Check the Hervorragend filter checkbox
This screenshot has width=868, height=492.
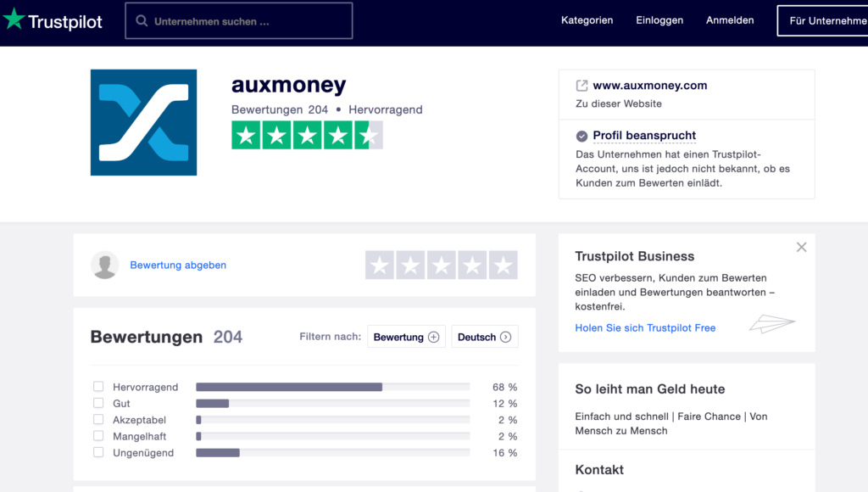click(98, 386)
